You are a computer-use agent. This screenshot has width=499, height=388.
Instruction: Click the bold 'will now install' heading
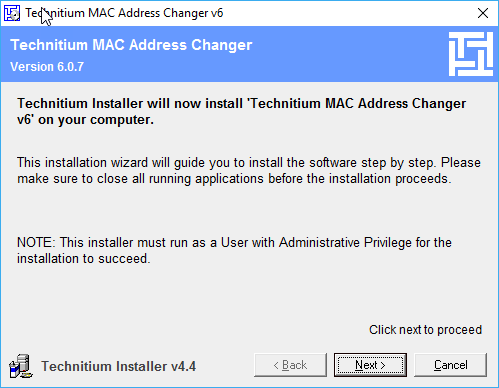pos(241,111)
